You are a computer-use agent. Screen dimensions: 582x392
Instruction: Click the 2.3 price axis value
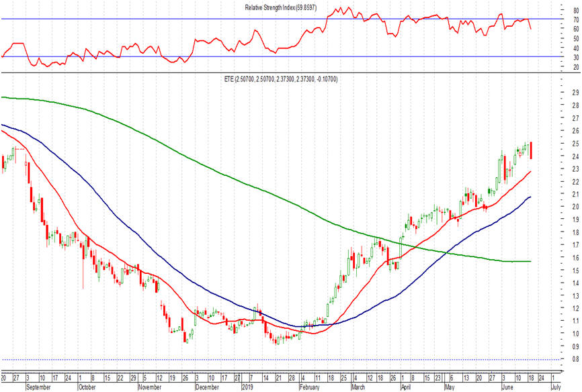point(575,168)
